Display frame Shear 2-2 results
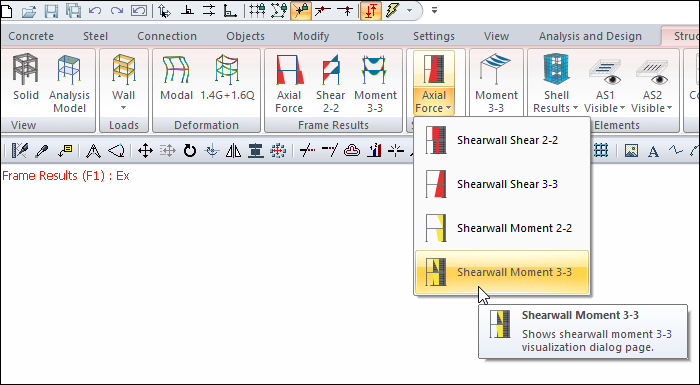The height and width of the screenshot is (385, 700). point(331,83)
